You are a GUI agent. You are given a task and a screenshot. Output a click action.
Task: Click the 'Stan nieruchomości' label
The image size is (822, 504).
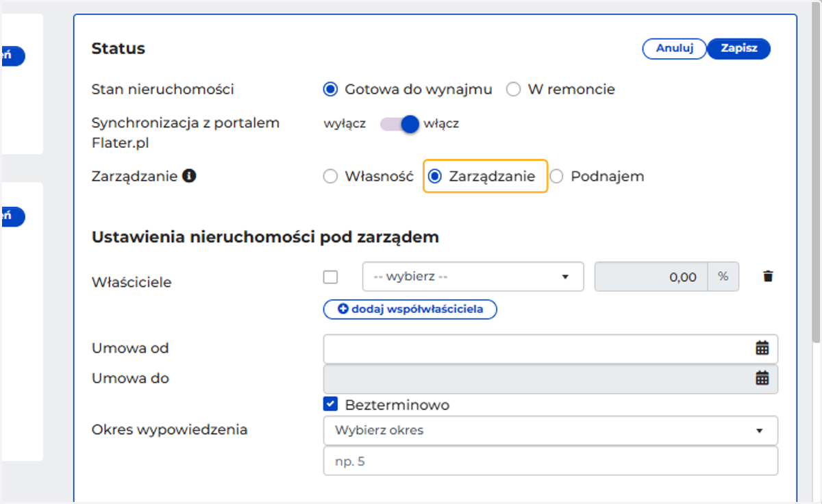point(163,89)
